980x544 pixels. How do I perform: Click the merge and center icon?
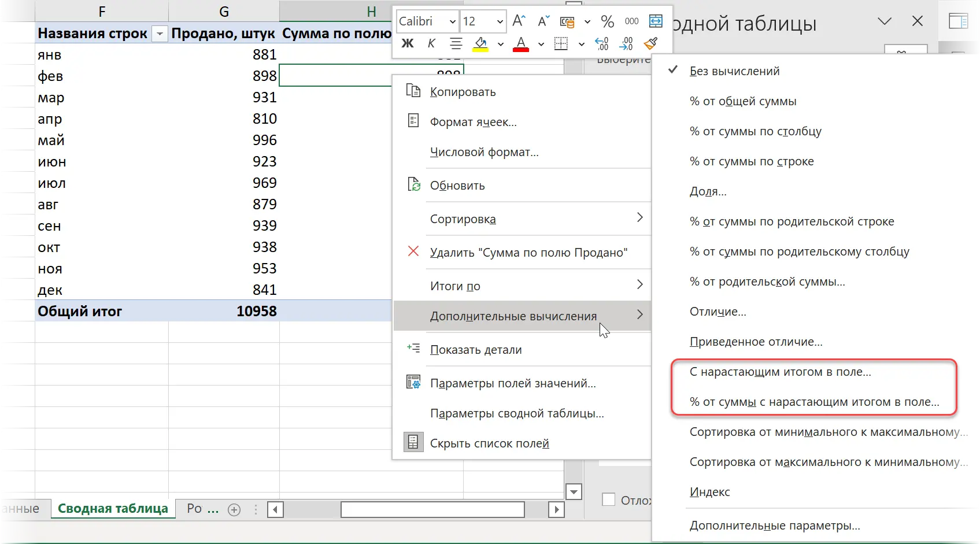click(656, 21)
